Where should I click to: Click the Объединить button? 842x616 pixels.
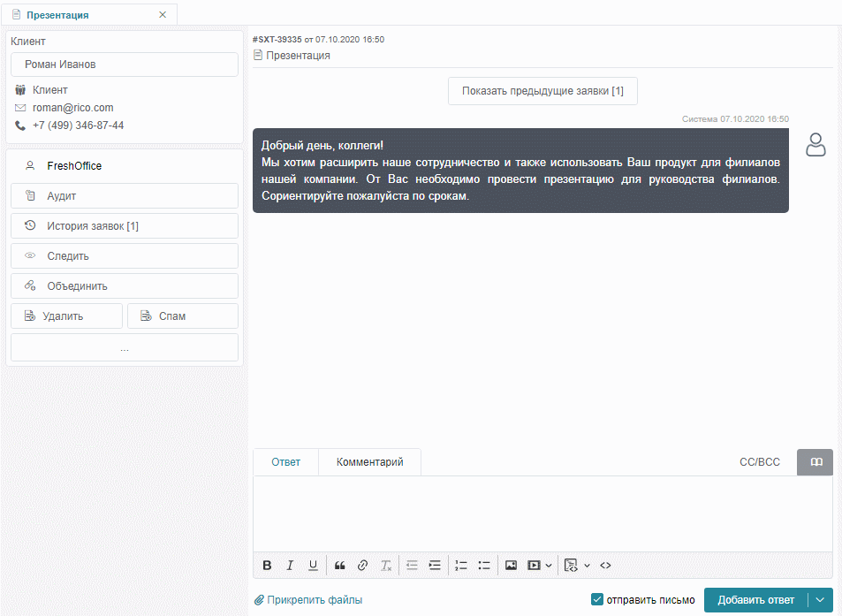tap(125, 286)
